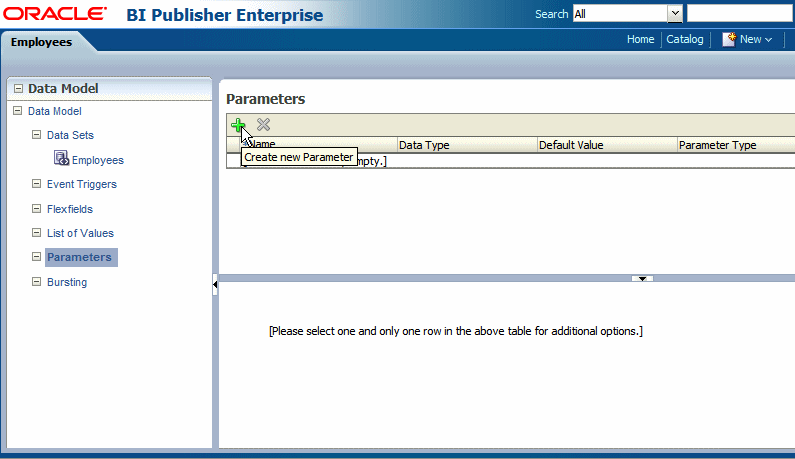Image resolution: width=795 pixels, height=459 pixels.
Task: Open the New dropdown menu
Action: coord(755,39)
